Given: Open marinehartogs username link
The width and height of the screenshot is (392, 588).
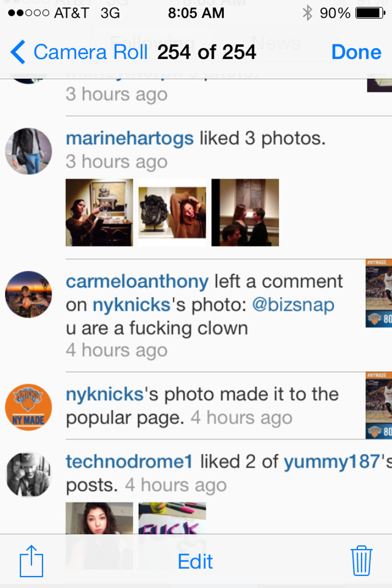Looking at the screenshot, I should [x=130, y=139].
